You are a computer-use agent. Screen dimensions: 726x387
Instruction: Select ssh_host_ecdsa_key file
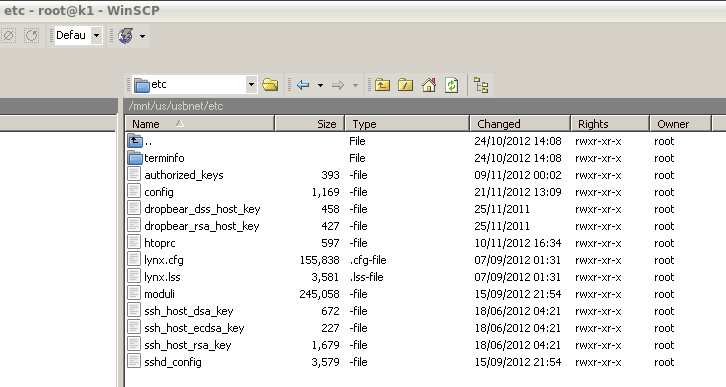click(x=194, y=328)
